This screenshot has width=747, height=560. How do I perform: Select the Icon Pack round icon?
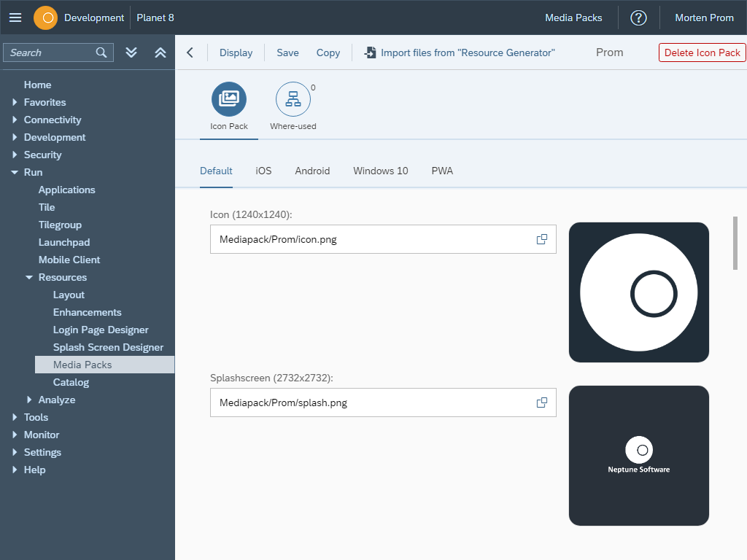229,99
